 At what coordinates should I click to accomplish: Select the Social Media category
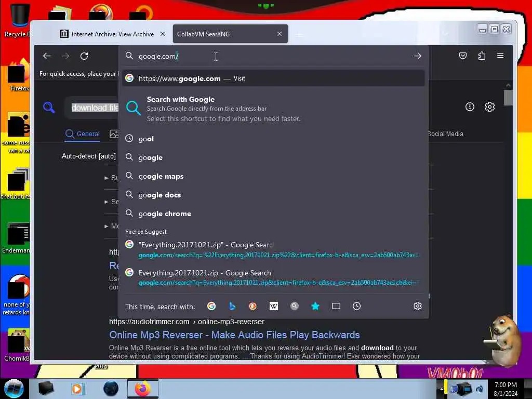pos(445,134)
